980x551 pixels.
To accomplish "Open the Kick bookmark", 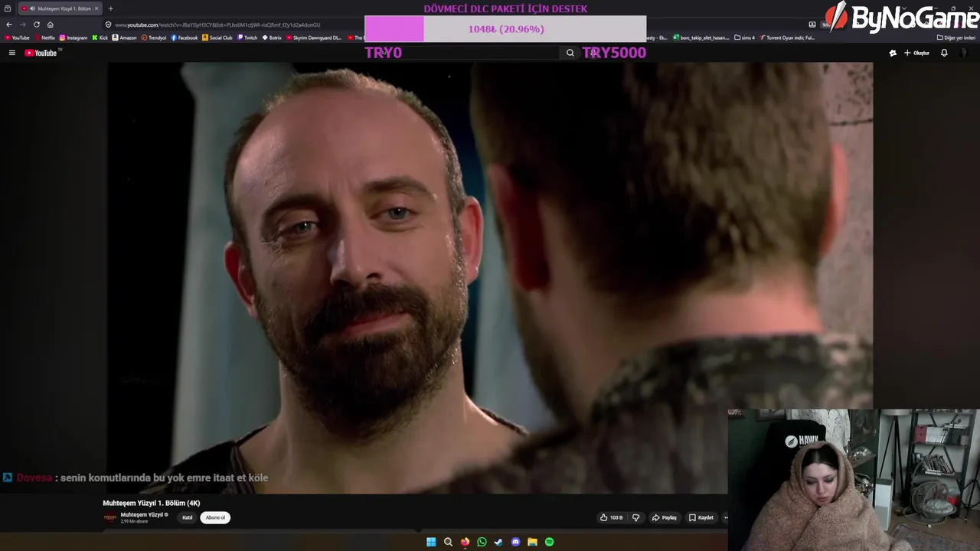I will pos(100,37).
